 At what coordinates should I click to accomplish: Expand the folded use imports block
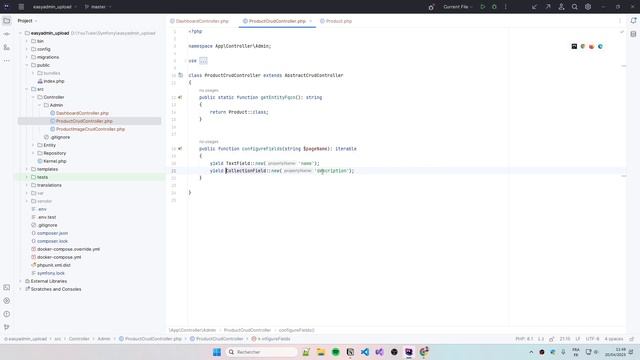click(203, 61)
